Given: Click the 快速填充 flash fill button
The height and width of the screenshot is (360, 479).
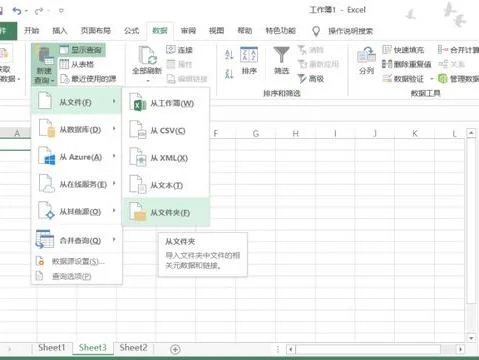Looking at the screenshot, I should (x=403, y=50).
